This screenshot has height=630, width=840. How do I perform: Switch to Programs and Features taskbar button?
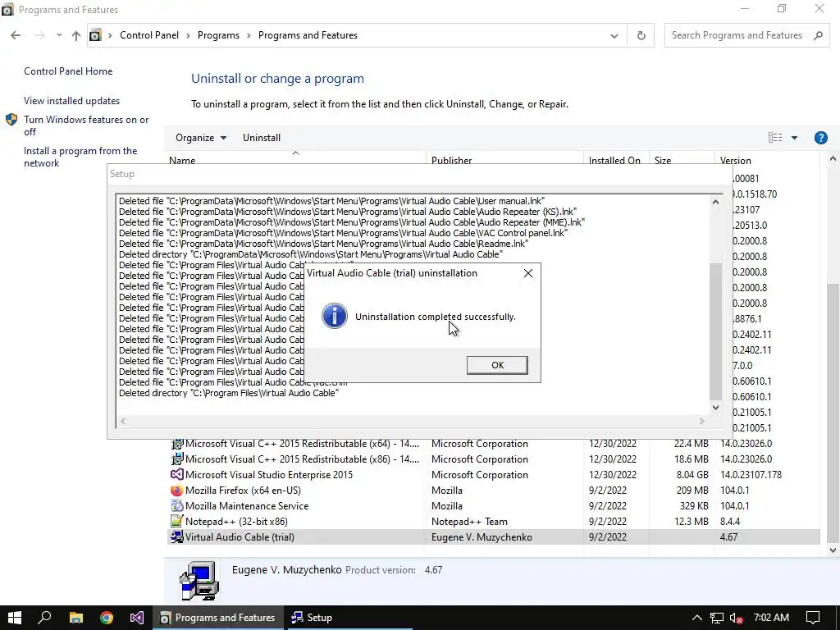tap(218, 618)
